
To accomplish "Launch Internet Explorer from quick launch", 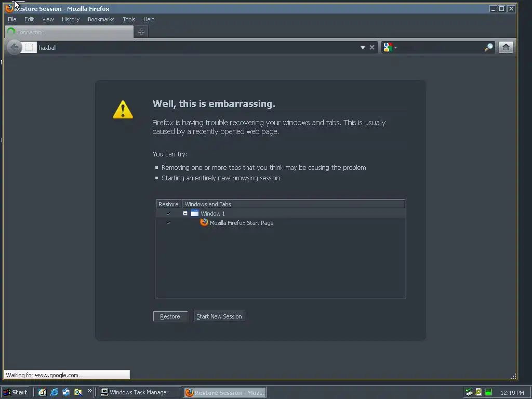I will pos(54,392).
